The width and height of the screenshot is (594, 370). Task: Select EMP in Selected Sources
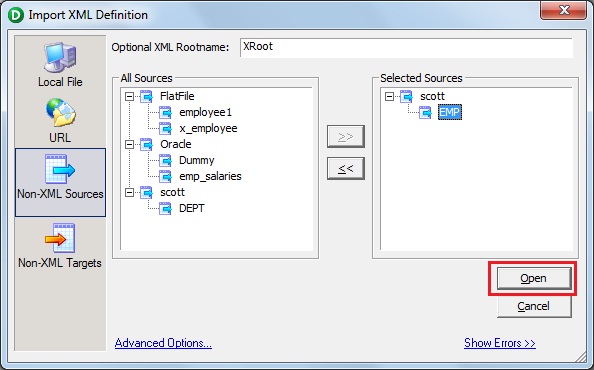coord(450,112)
